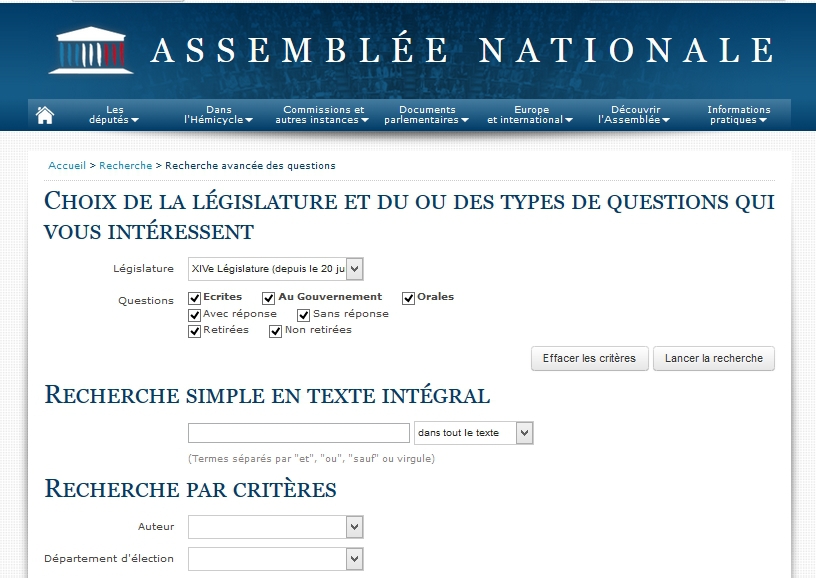Screen dimensions: 816x578
Task: Open Commissions et autres instances menu
Action: (x=322, y=114)
